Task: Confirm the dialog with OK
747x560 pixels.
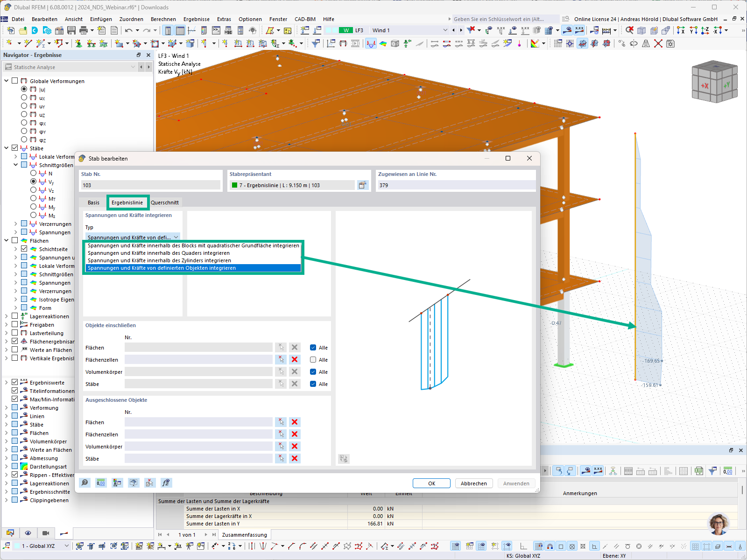Action: [x=431, y=483]
